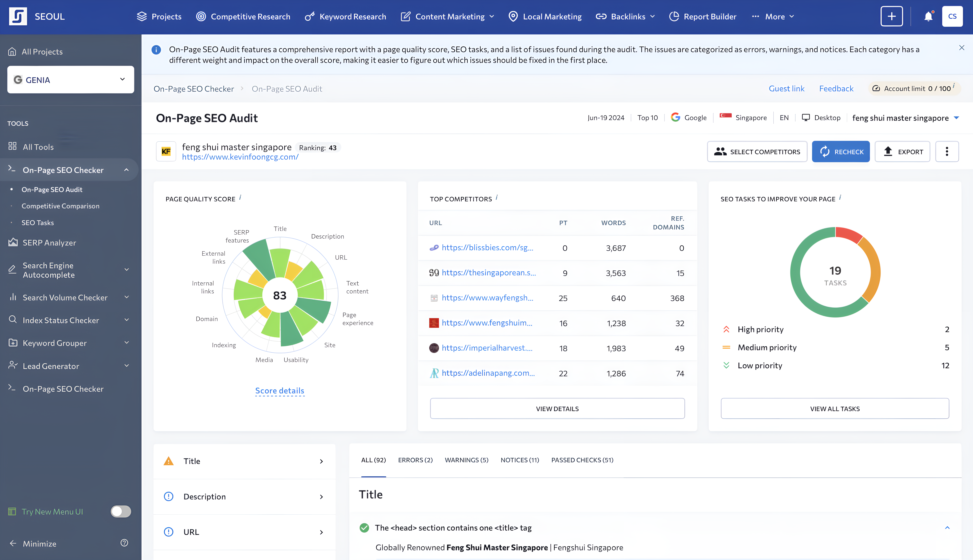This screenshot has height=560, width=973.
Task: Close the info banner with X icon
Action: 961,48
